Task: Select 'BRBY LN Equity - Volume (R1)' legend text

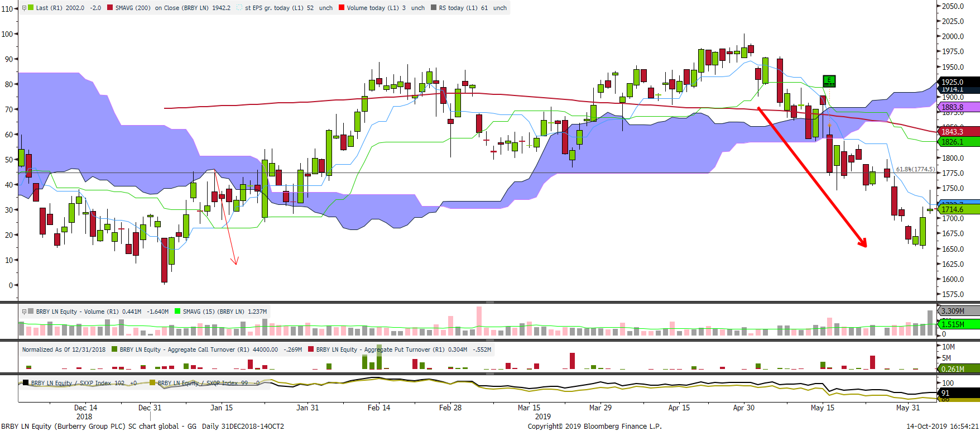Action: (x=78, y=312)
